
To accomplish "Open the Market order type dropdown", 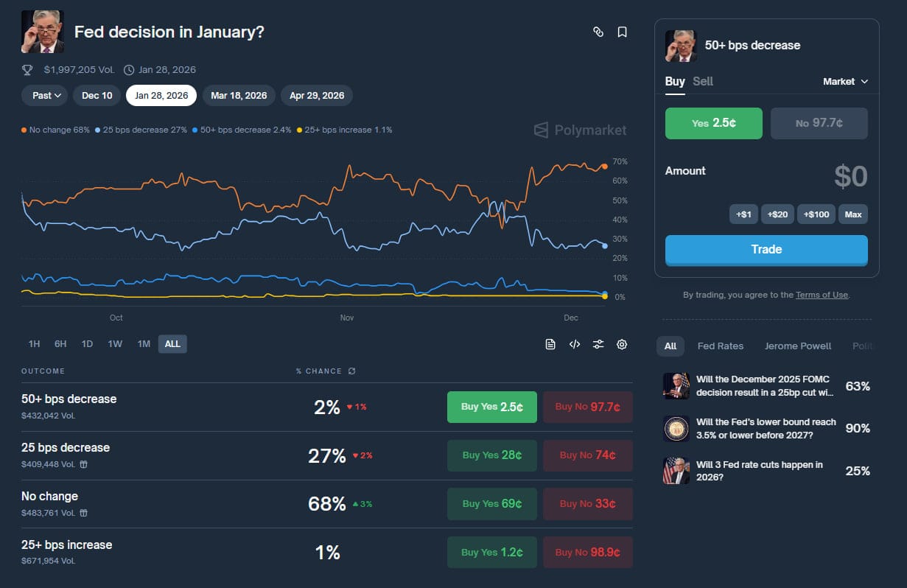I will [845, 82].
